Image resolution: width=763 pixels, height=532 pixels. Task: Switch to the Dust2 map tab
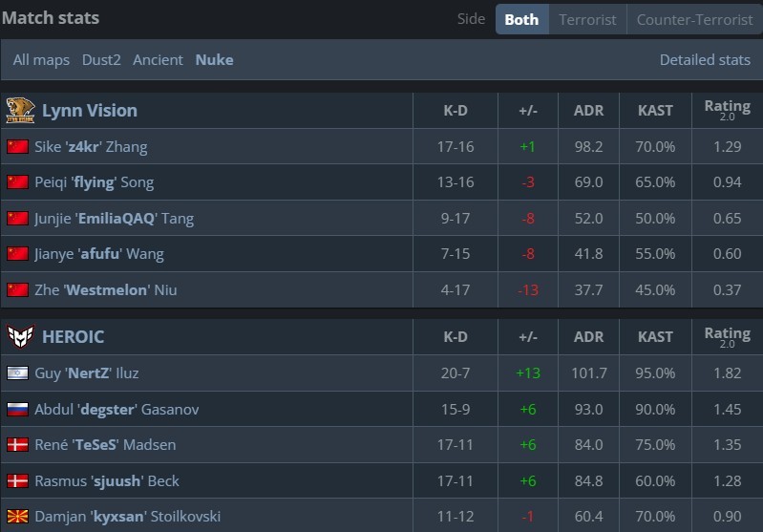coord(101,59)
